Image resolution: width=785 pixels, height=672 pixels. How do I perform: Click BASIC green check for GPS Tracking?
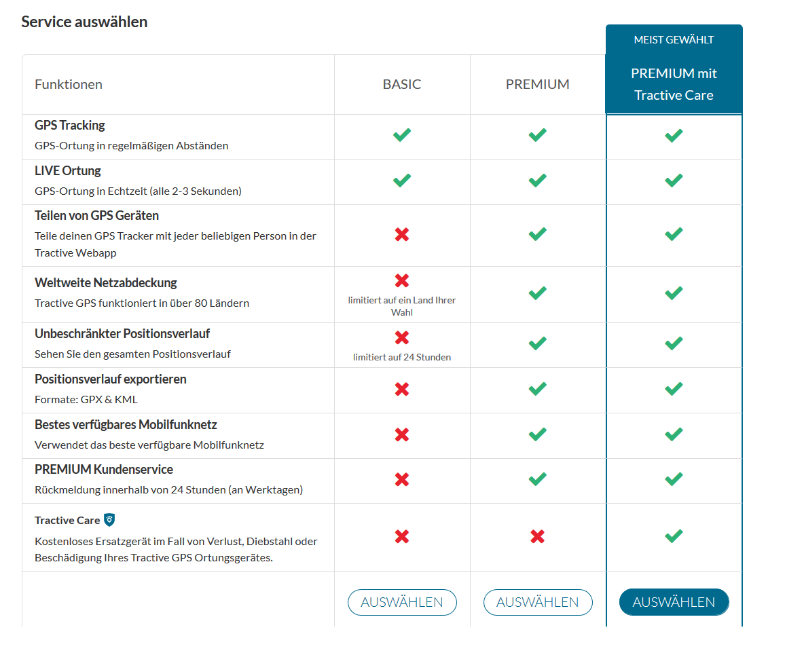402,135
